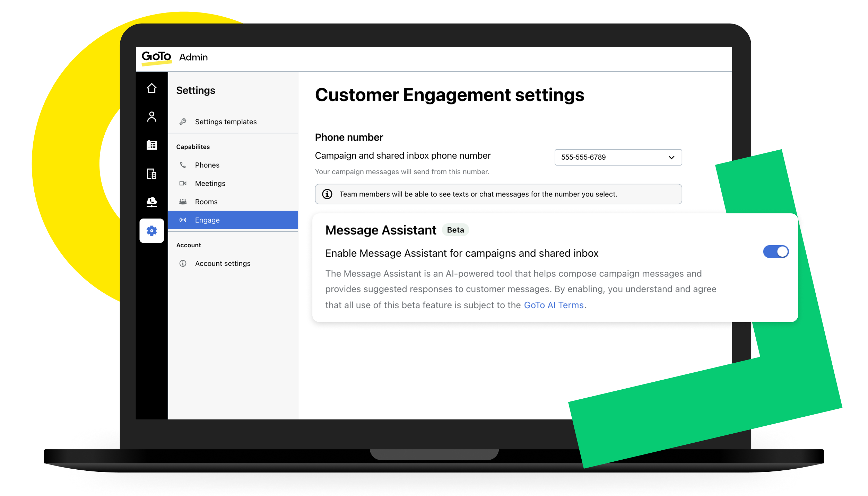Select the Engage menu item

(x=233, y=220)
